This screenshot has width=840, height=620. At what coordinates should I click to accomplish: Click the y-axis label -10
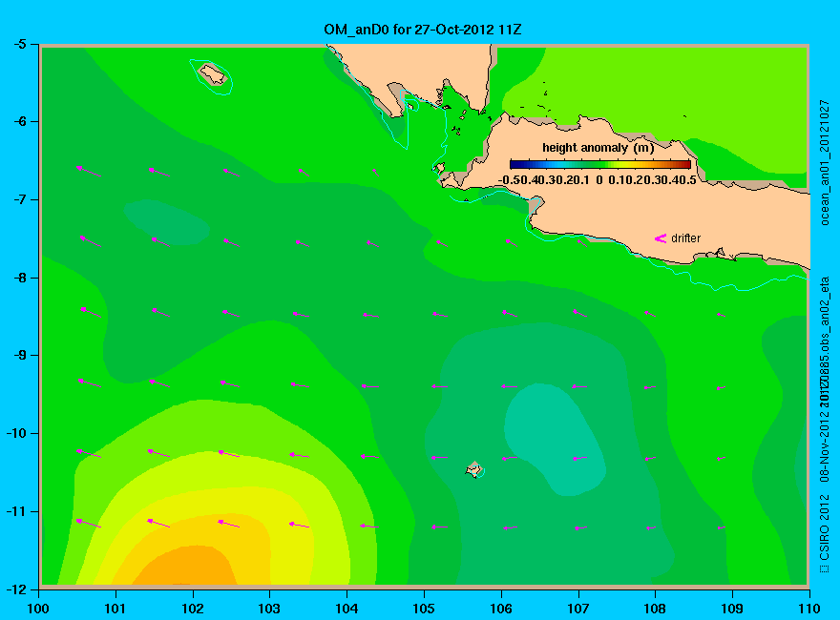point(16,433)
